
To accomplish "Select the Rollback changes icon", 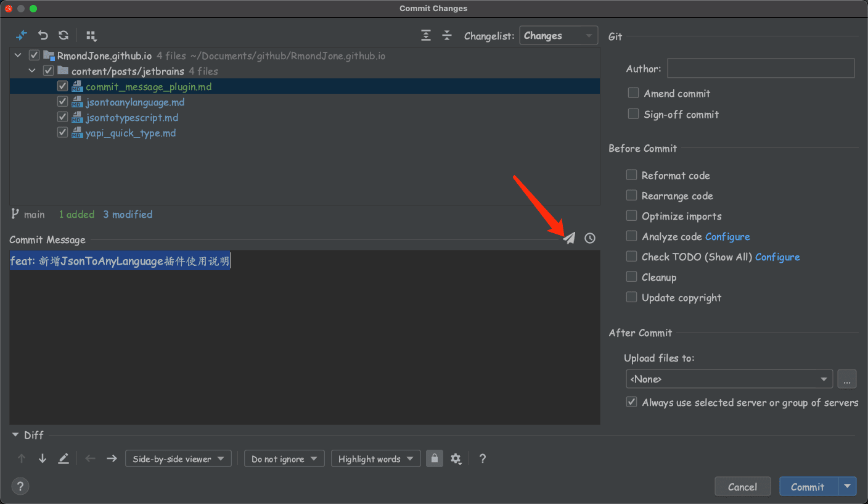I will coord(43,35).
